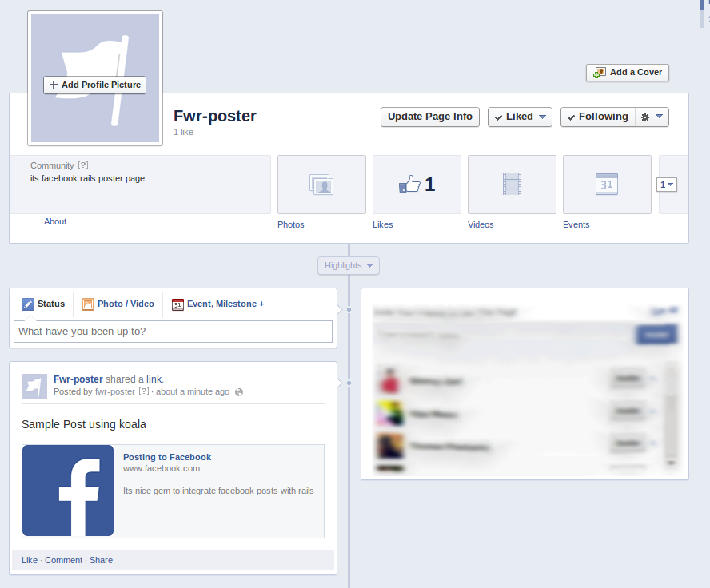This screenshot has width=710, height=588.
Task: Select the Status tab in composer
Action: (43, 304)
